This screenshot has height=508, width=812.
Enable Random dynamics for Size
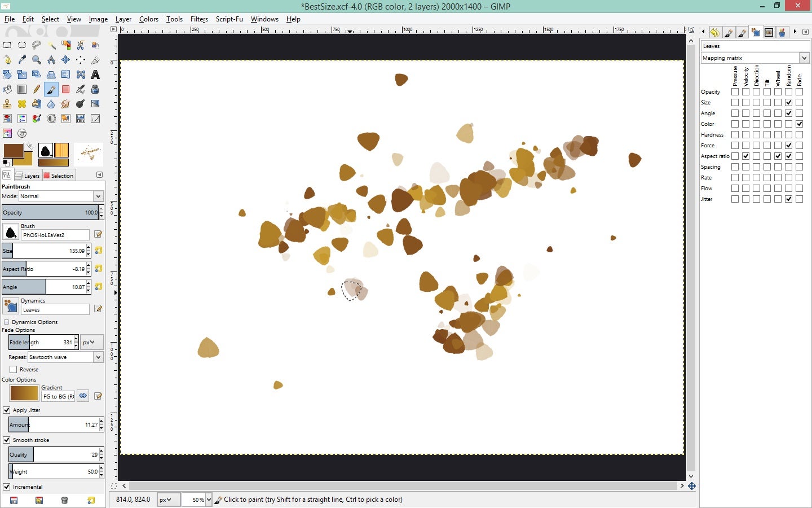[x=788, y=102]
